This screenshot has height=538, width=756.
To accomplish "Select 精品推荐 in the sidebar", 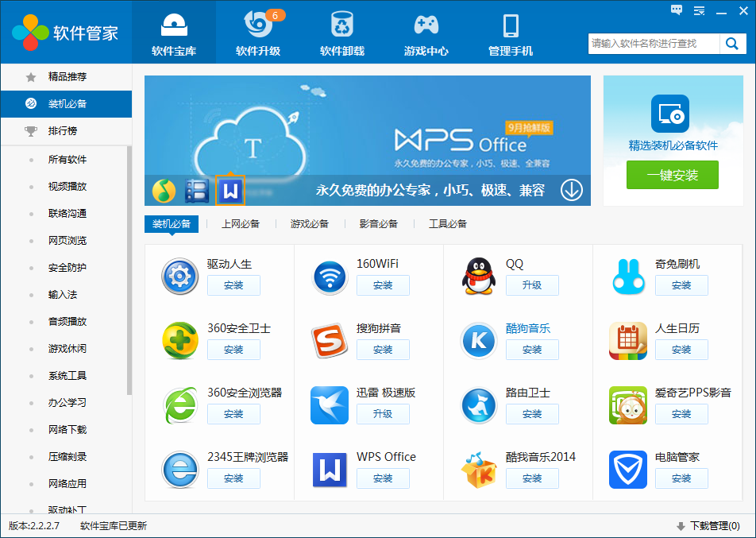I will click(x=66, y=77).
